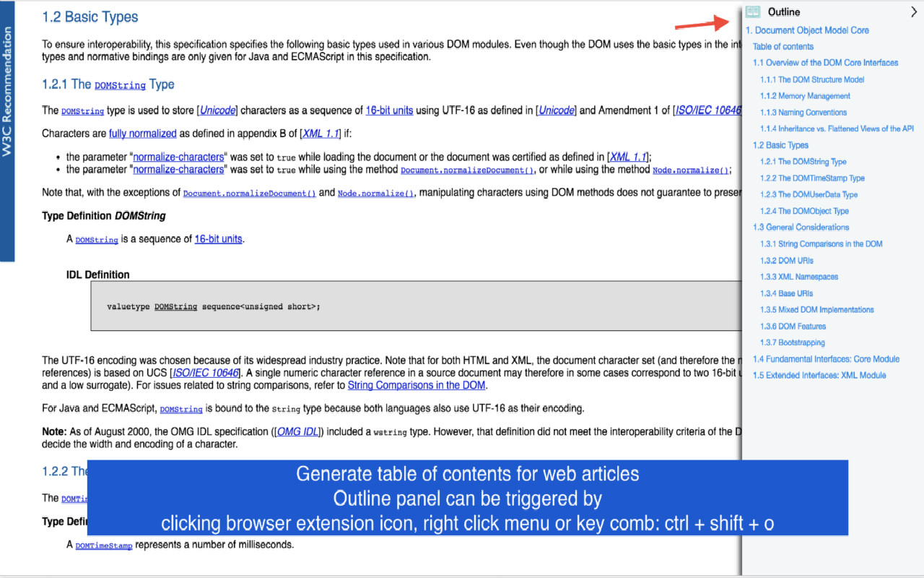Jump to '1.1.4 Inheritance vs. Flattened Views' entry
Image resolution: width=924 pixels, height=578 pixels.
point(837,129)
